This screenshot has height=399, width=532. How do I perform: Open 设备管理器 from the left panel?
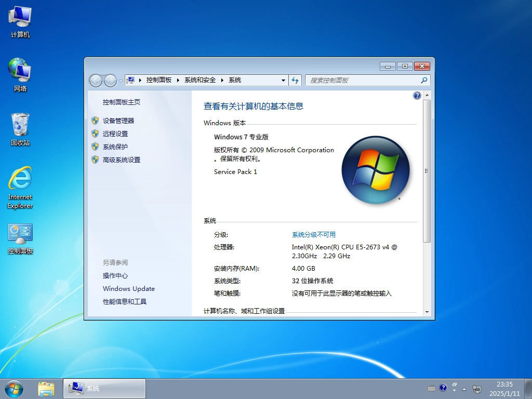coord(118,121)
